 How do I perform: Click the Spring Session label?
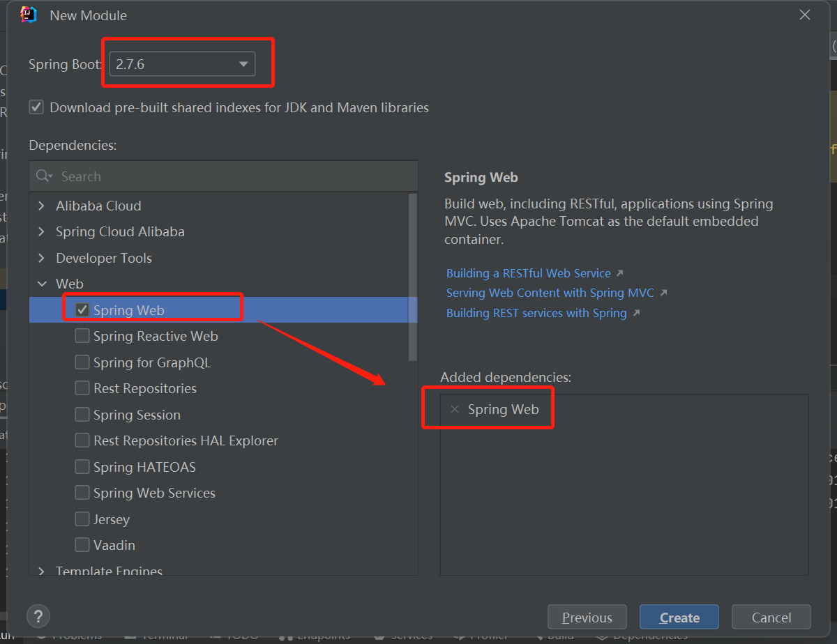(137, 415)
